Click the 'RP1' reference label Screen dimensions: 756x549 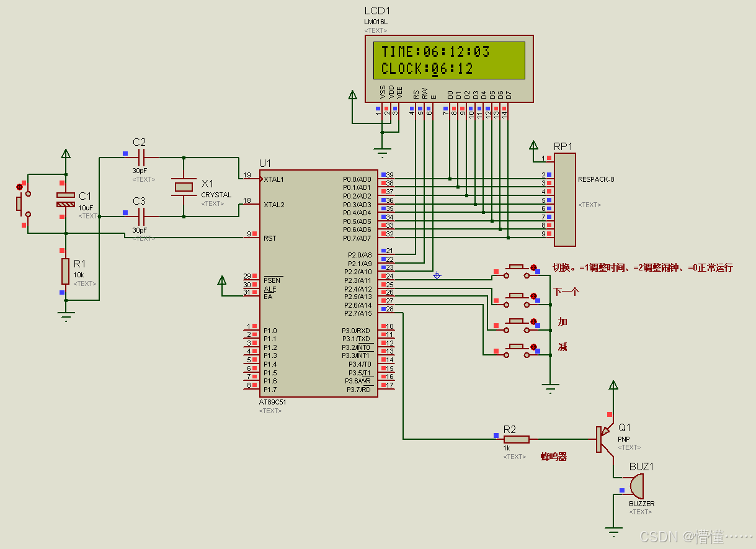tap(563, 146)
